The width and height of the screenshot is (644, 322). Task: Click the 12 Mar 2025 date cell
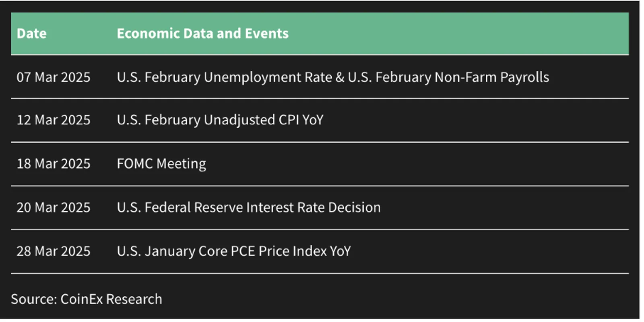click(54, 120)
